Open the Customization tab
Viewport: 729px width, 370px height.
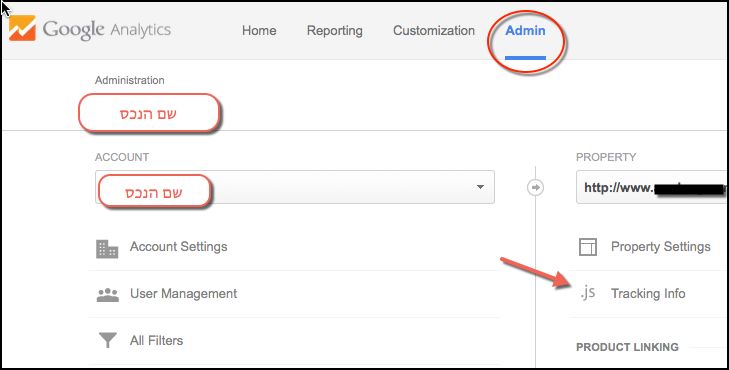pos(434,31)
